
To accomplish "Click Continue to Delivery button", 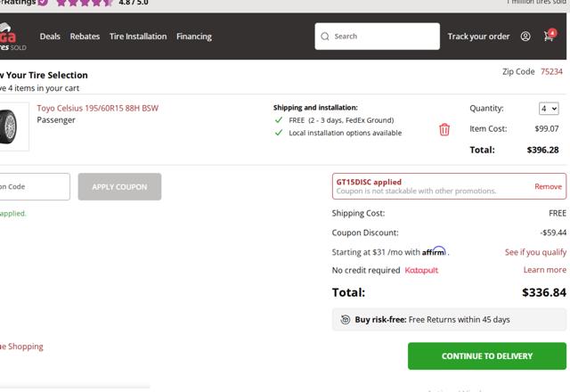I will tap(487, 356).
